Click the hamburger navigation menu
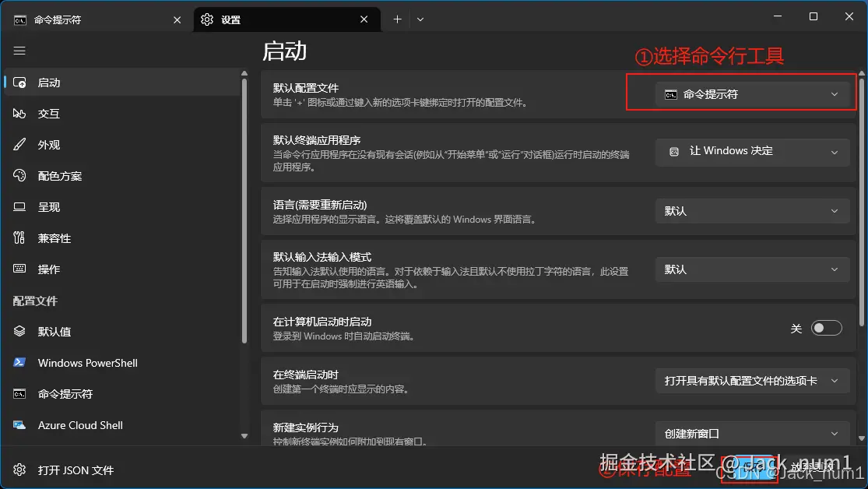The image size is (868, 489). 19,51
